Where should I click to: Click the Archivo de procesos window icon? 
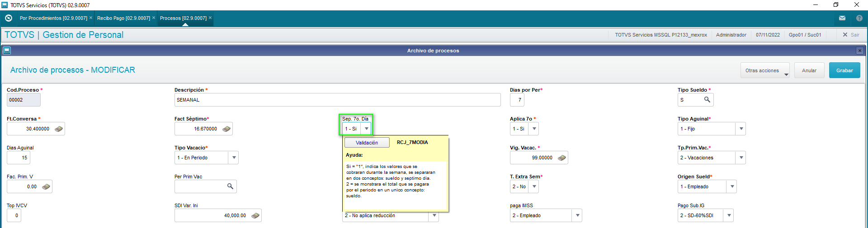click(x=6, y=51)
